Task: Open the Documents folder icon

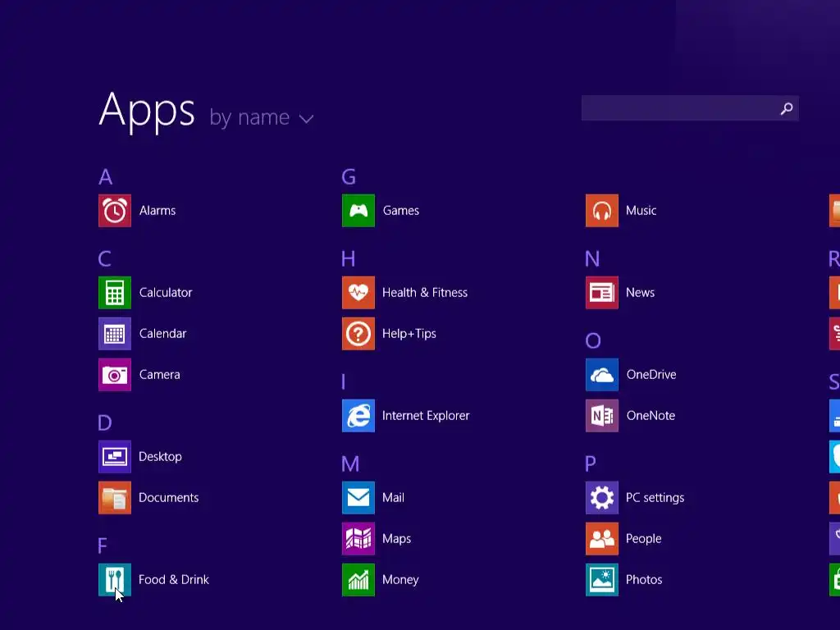Action: (115, 498)
